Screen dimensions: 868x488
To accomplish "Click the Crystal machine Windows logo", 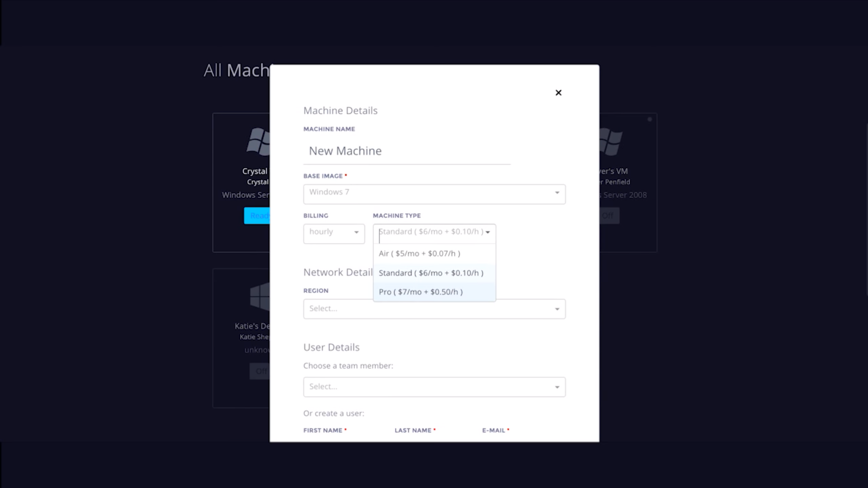I will click(x=259, y=141).
